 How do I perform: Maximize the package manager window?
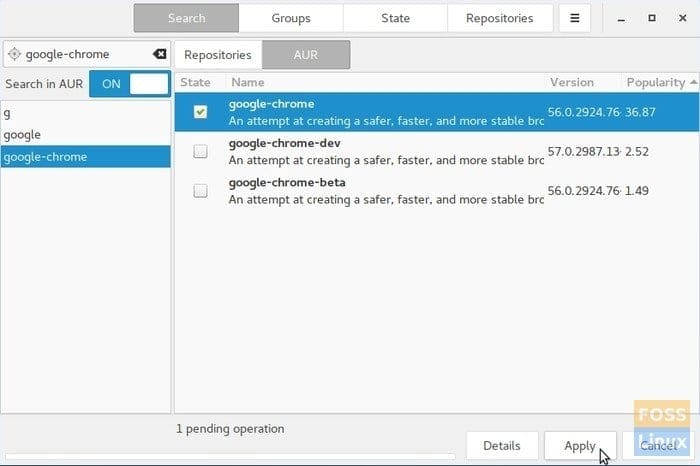652,18
